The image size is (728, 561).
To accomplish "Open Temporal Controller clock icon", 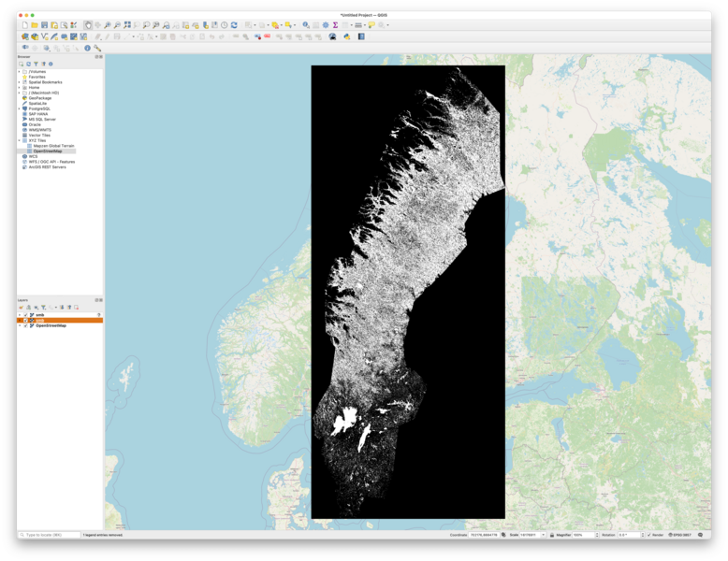I will tap(225, 25).
